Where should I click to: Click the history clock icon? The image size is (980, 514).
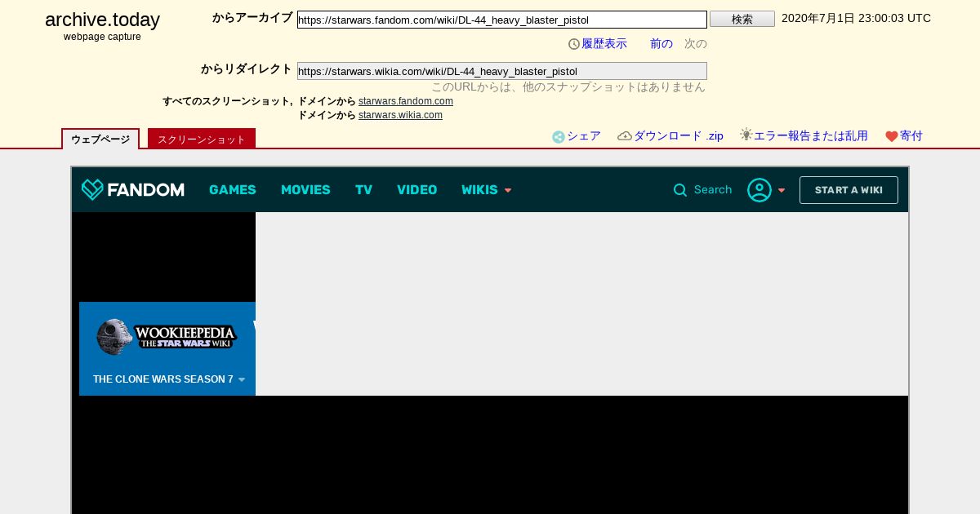[x=574, y=44]
